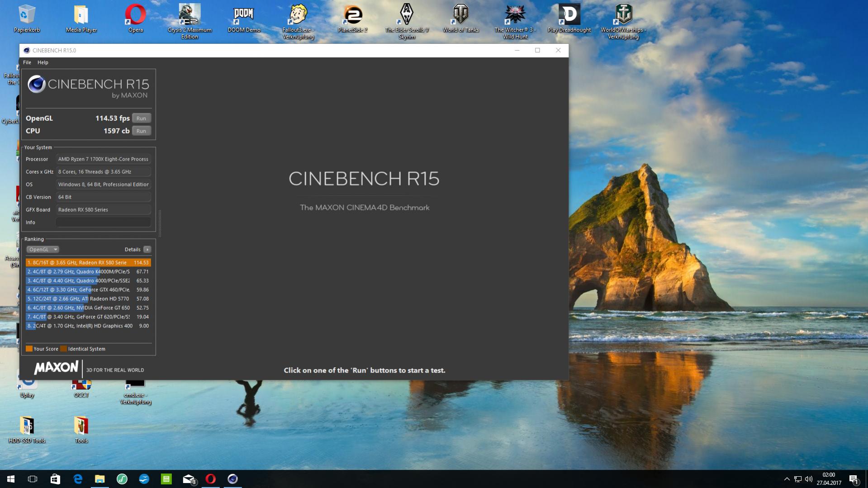Screen dimensions: 868x488
Task: Close the Cinebench R15.0 window
Action: (x=558, y=50)
